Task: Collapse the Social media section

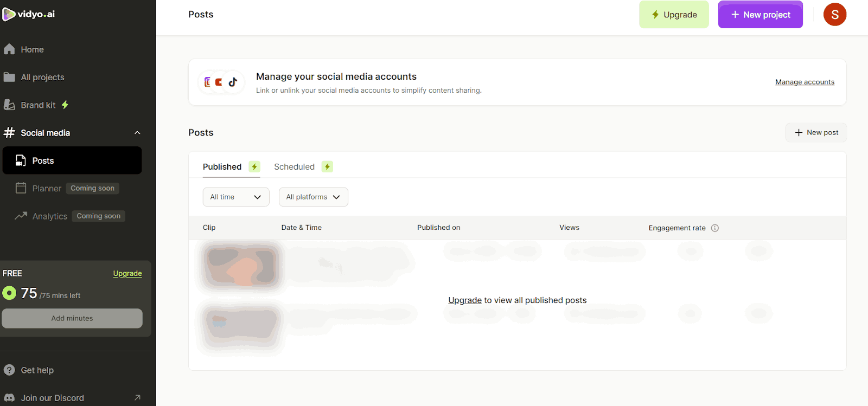Action: 137,133
